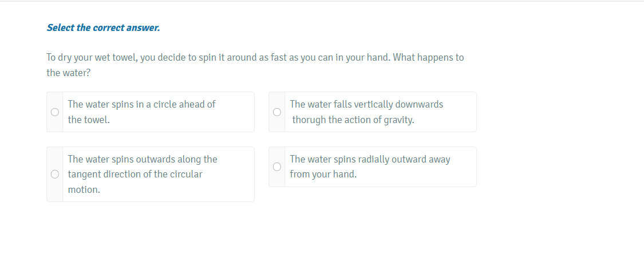Click answer text "The water spins radially outward away"
This screenshot has height=277, width=644.
point(370,159)
